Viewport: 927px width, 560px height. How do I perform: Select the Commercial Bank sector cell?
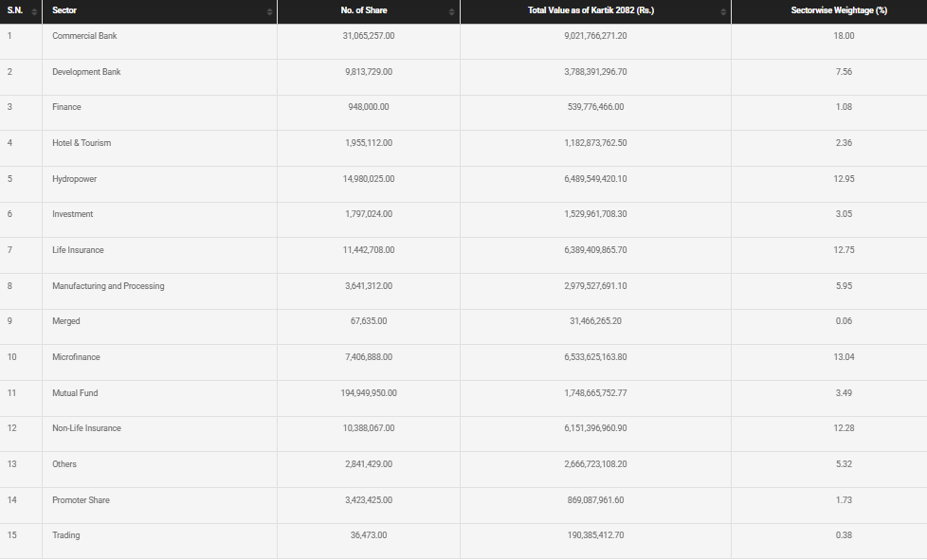click(84, 36)
